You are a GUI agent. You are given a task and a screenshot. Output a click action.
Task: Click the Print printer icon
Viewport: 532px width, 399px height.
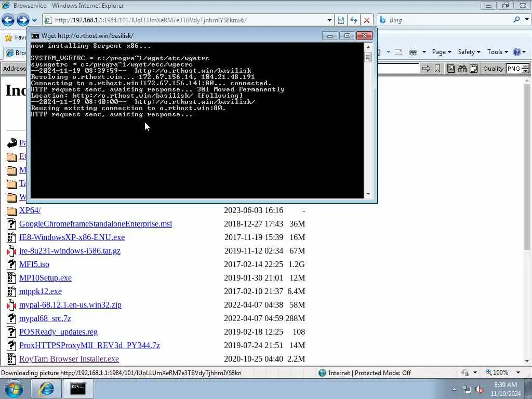point(413,52)
